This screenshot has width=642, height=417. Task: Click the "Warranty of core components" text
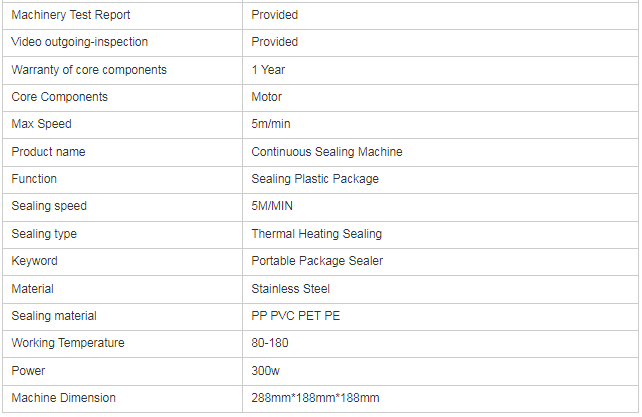tap(89, 70)
